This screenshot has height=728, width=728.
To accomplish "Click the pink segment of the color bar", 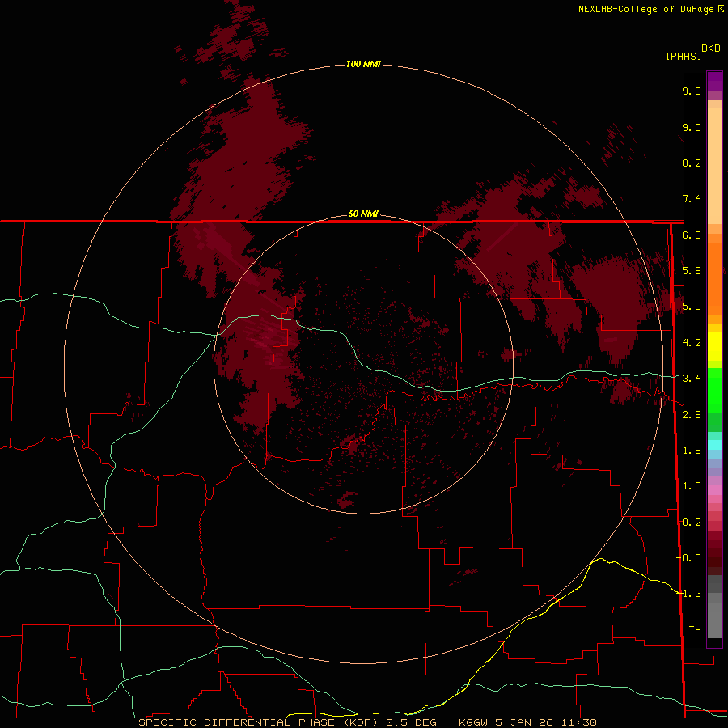I will (x=714, y=490).
